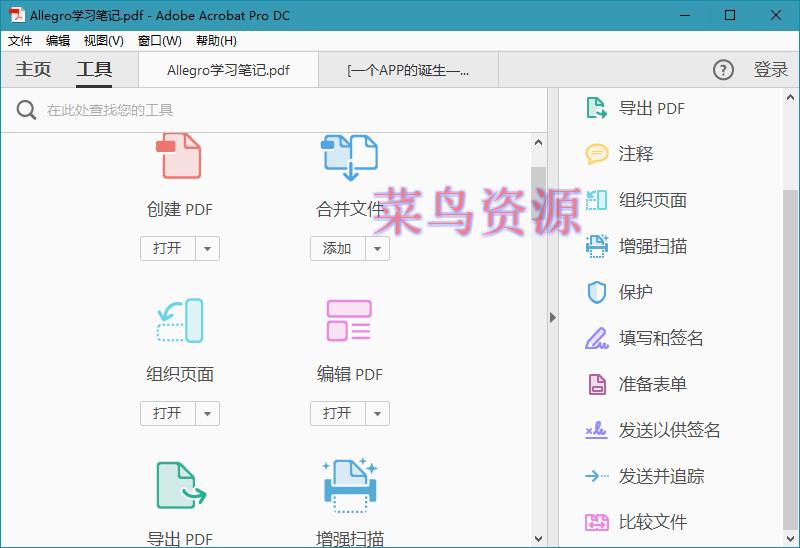Click the tool search input field

[x=280, y=110]
